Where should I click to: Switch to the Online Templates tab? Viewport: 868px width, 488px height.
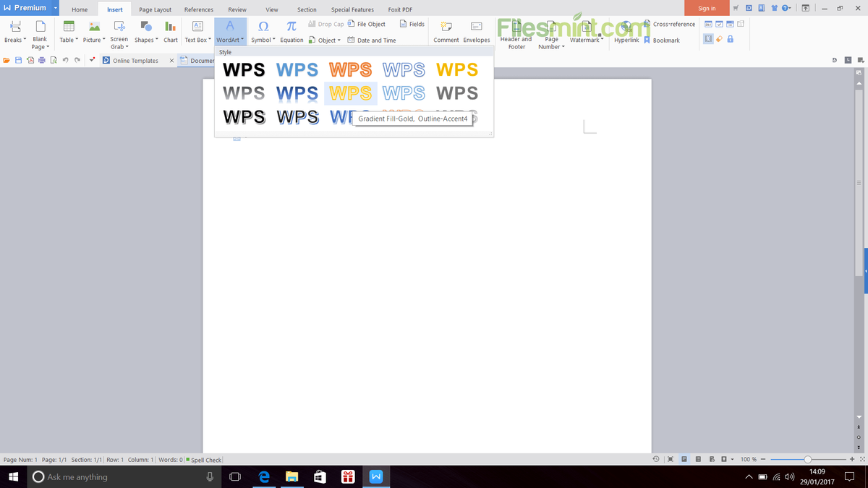pyautogui.click(x=135, y=61)
